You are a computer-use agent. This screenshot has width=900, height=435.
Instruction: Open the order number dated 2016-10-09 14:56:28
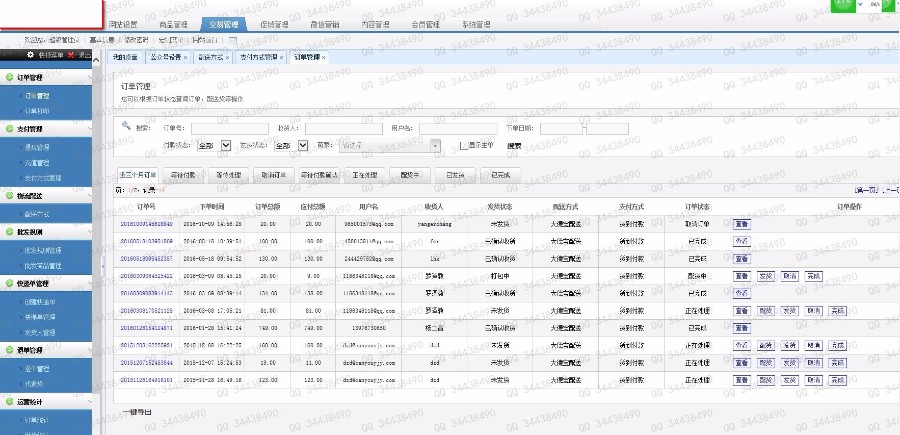tap(146, 224)
